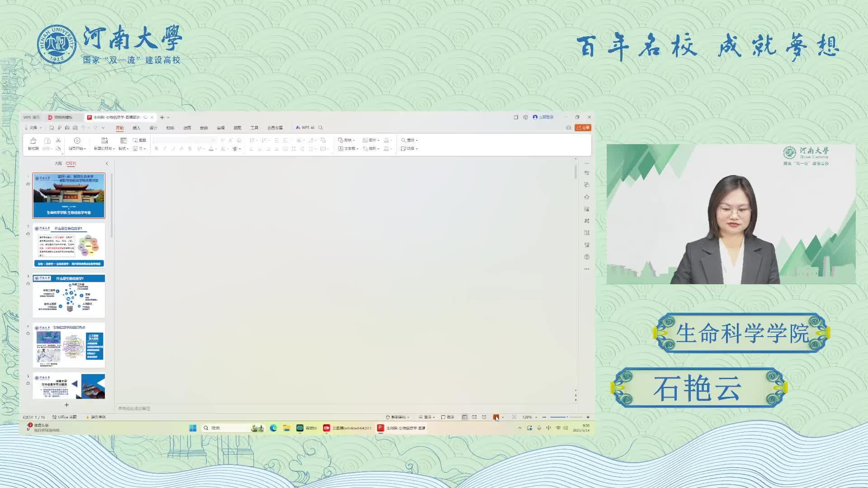Screen dimensions: 868x488
Task: Switch to reading view icon
Action: 484,417
